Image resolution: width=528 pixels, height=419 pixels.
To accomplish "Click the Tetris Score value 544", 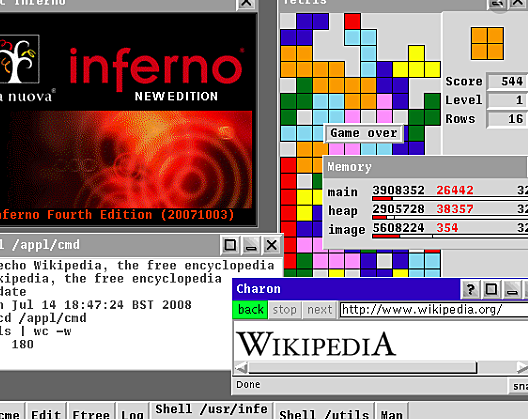I will [x=507, y=81].
